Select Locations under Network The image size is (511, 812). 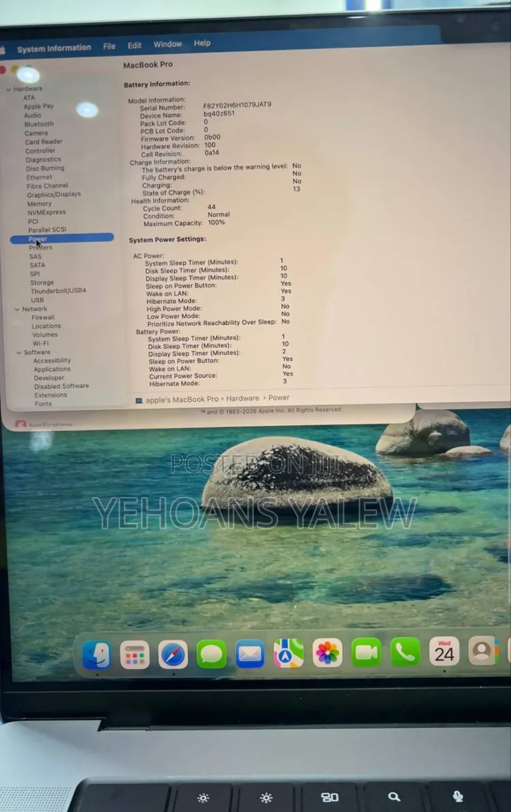pos(46,326)
